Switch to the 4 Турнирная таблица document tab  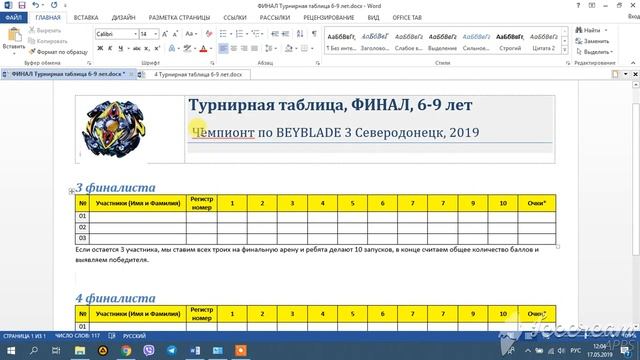pos(198,75)
